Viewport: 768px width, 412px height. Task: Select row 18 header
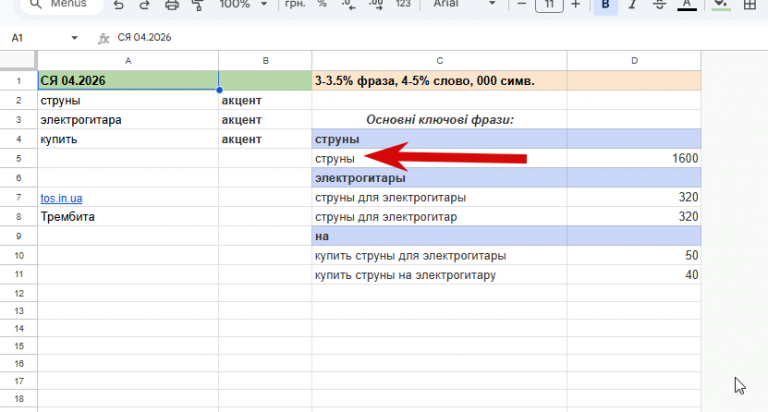(x=19, y=399)
